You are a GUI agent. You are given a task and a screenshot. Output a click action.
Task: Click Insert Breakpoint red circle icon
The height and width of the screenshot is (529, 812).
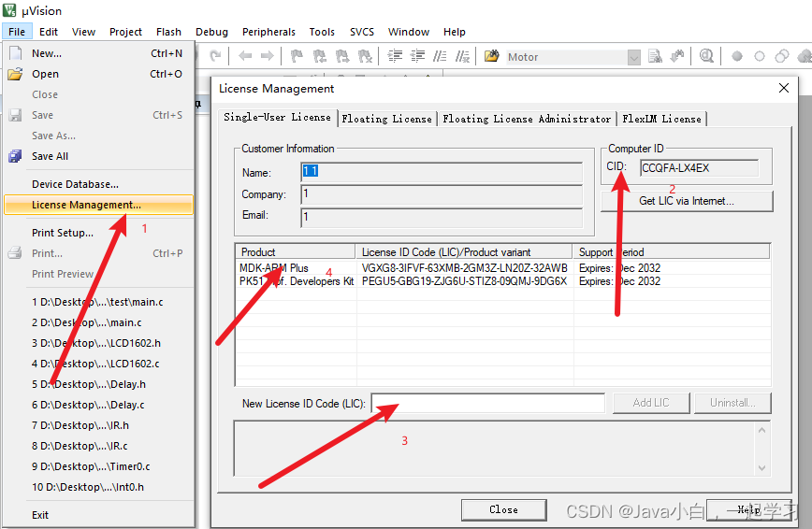(x=737, y=56)
